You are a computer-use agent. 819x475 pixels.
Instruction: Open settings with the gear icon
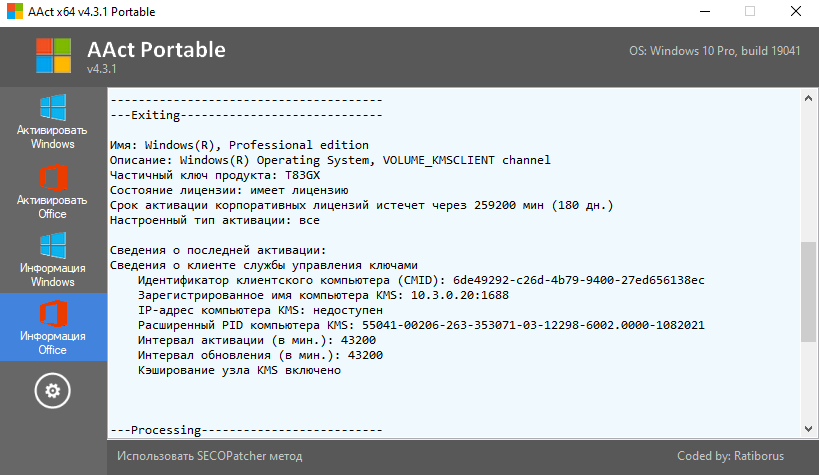click(x=53, y=390)
